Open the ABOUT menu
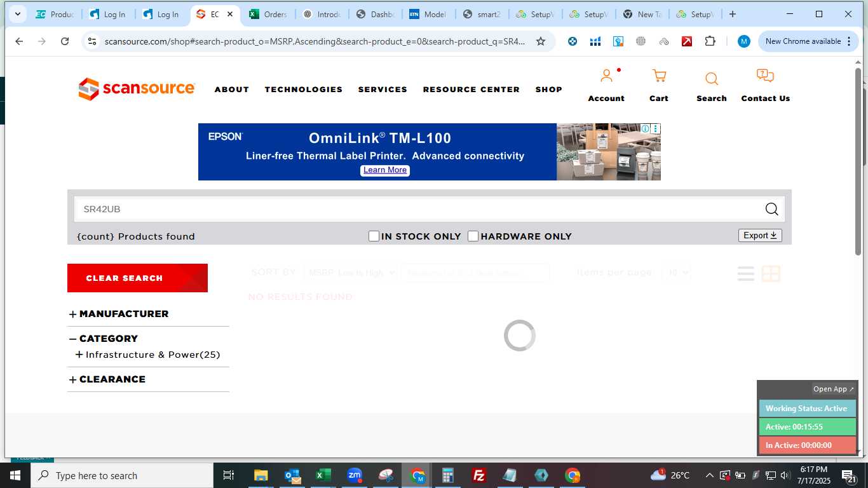The width and height of the screenshot is (868, 488). coord(232,90)
